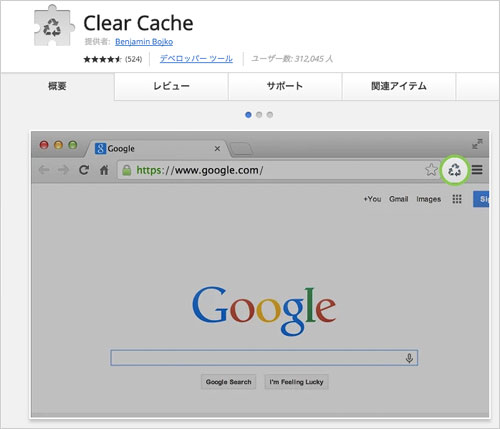Click the back arrow in the browser toolbar
The height and width of the screenshot is (429, 500).
44,170
